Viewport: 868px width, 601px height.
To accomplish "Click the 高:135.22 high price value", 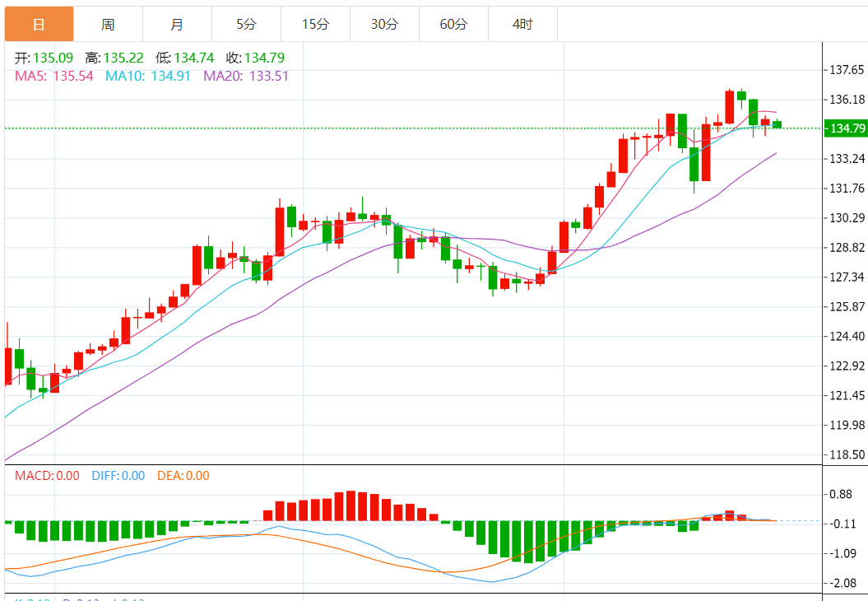I will [x=114, y=58].
